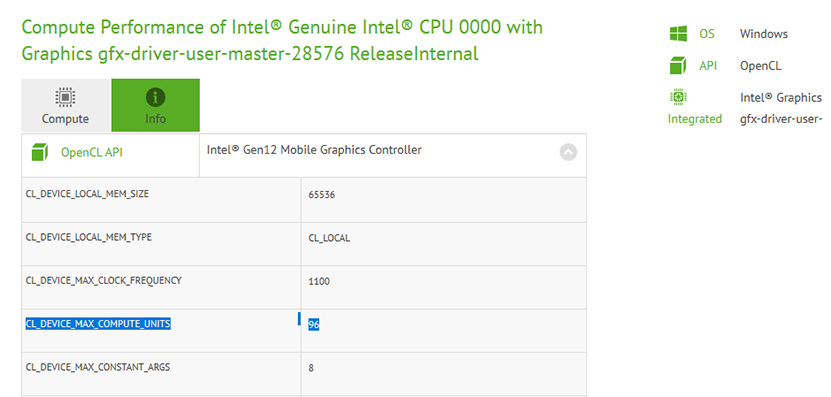Screen dimensions: 831x397
Task: Click the highlighted value 96
Action: click(x=314, y=324)
